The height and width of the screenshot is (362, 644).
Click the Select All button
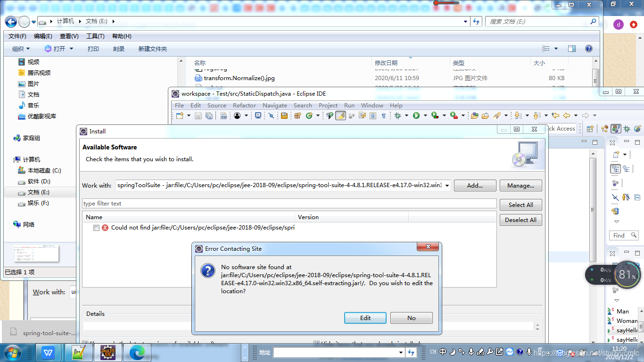[x=521, y=205]
